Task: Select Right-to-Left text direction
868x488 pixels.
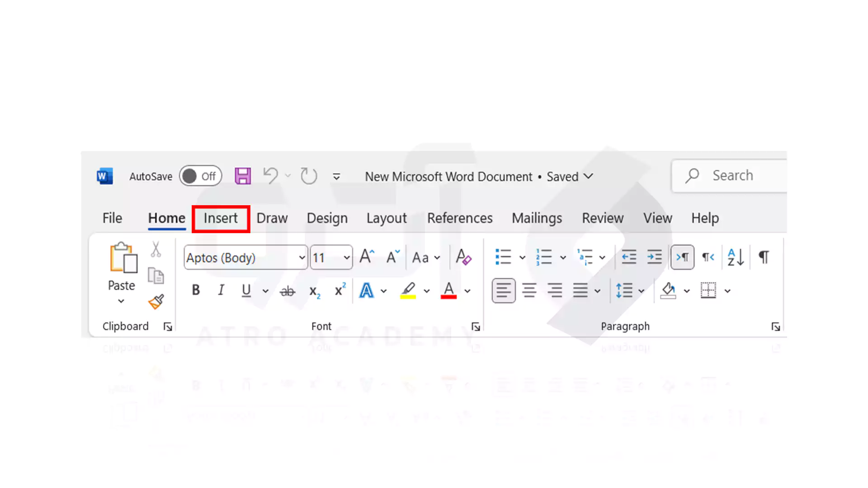Action: coord(708,257)
